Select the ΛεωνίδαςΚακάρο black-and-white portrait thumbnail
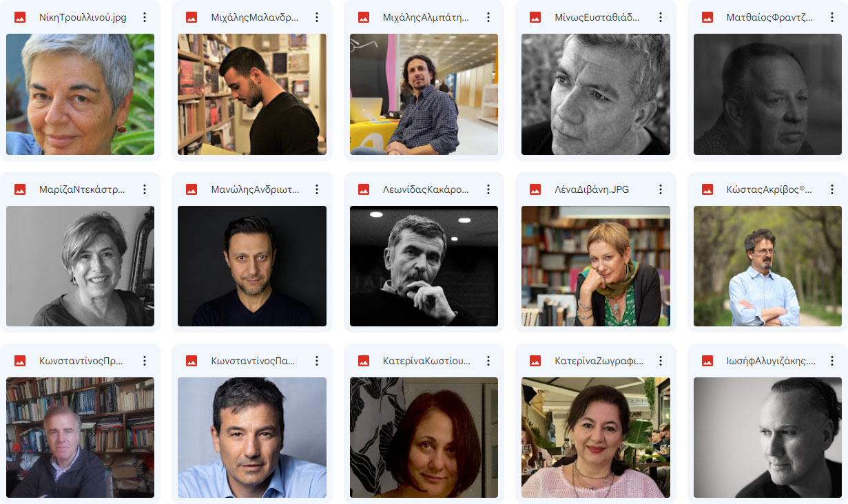 pyautogui.click(x=424, y=266)
